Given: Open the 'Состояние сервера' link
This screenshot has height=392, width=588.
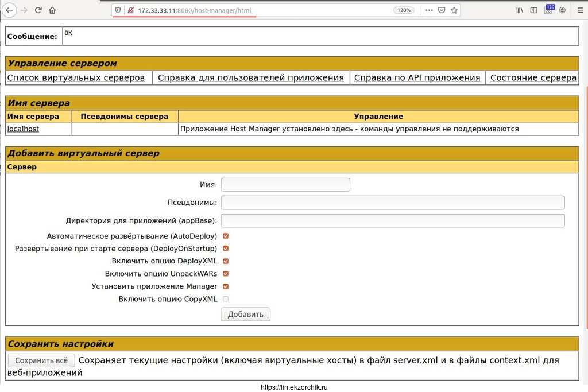Looking at the screenshot, I should click(x=533, y=77).
